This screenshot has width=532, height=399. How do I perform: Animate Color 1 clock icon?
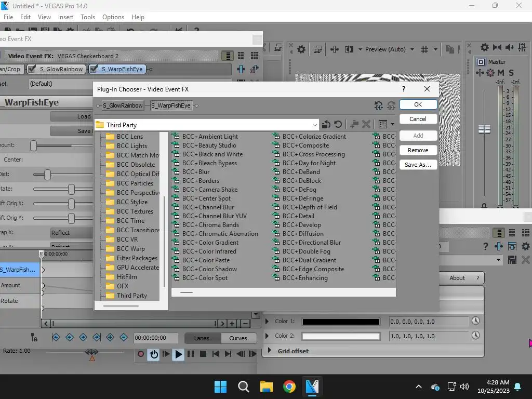[476, 321]
